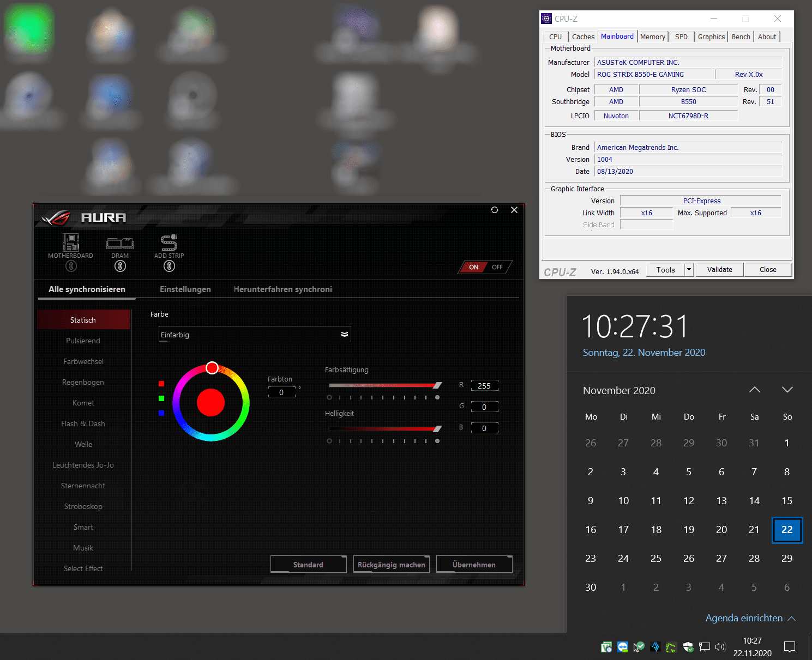Click the volume speaker tray icon
This screenshot has height=660, width=812.
(720, 647)
